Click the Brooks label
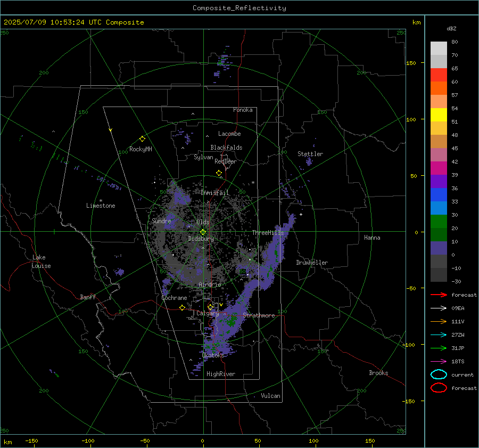This screenshot has height=448, width=479. (x=378, y=373)
